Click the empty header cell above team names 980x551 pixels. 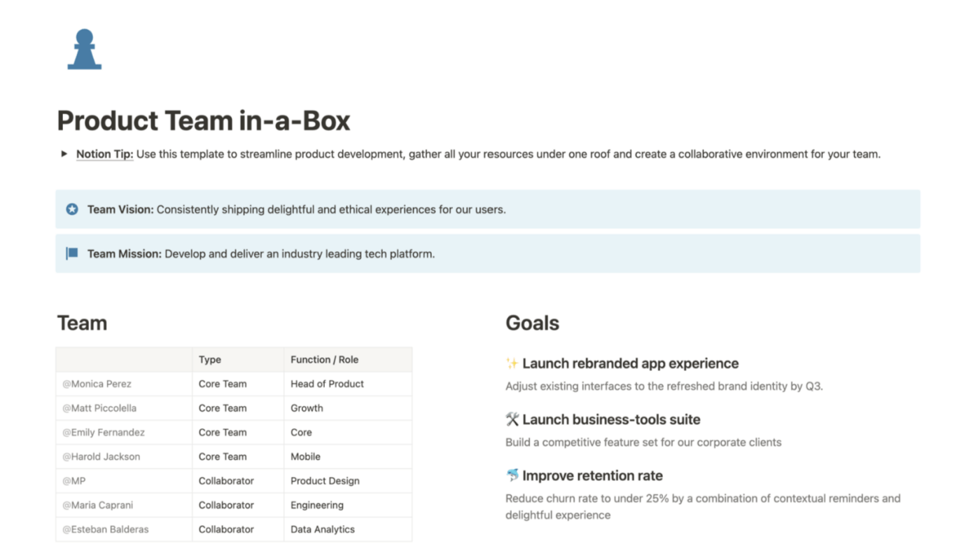[x=124, y=359]
